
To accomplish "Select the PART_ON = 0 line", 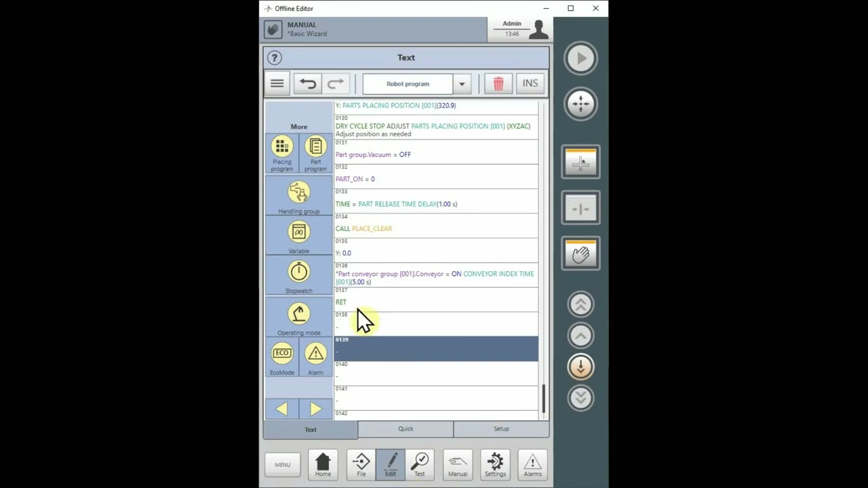I will coord(436,176).
